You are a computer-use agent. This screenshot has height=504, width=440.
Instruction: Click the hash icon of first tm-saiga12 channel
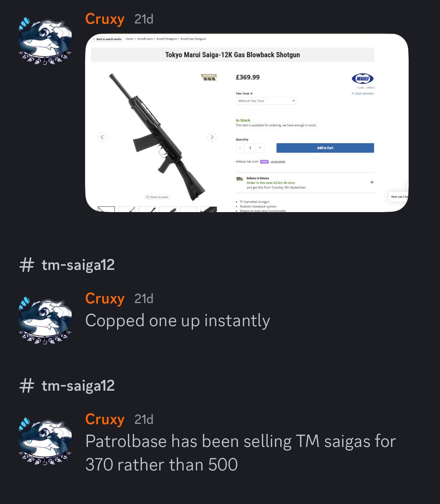pyautogui.click(x=26, y=265)
